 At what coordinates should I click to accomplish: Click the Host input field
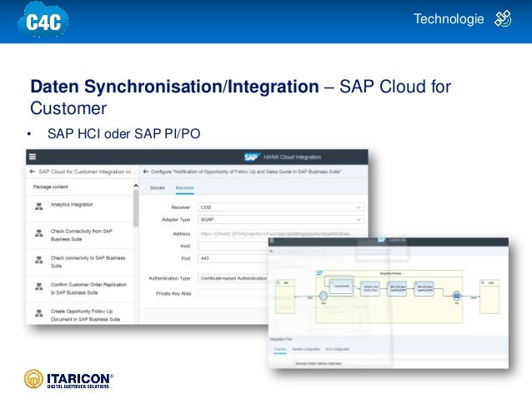(x=233, y=246)
